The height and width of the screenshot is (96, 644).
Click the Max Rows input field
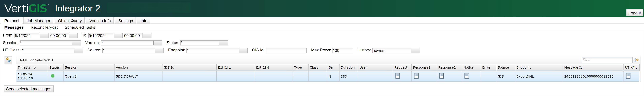coord(343,50)
